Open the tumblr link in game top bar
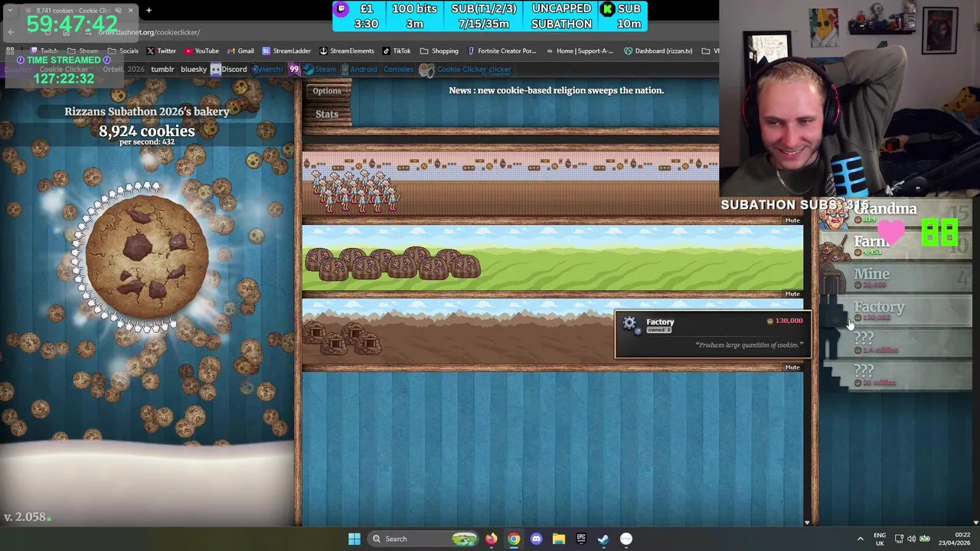This screenshot has height=551, width=980. tap(162, 69)
